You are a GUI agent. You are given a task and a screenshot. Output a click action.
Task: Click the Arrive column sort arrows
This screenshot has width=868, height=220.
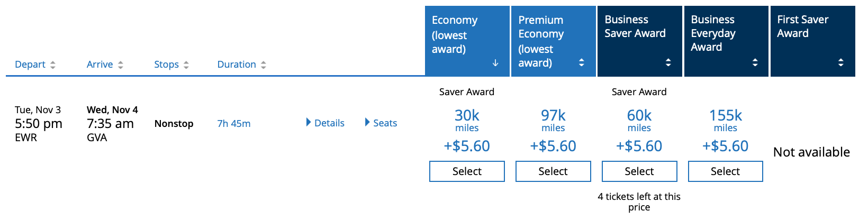click(x=120, y=65)
